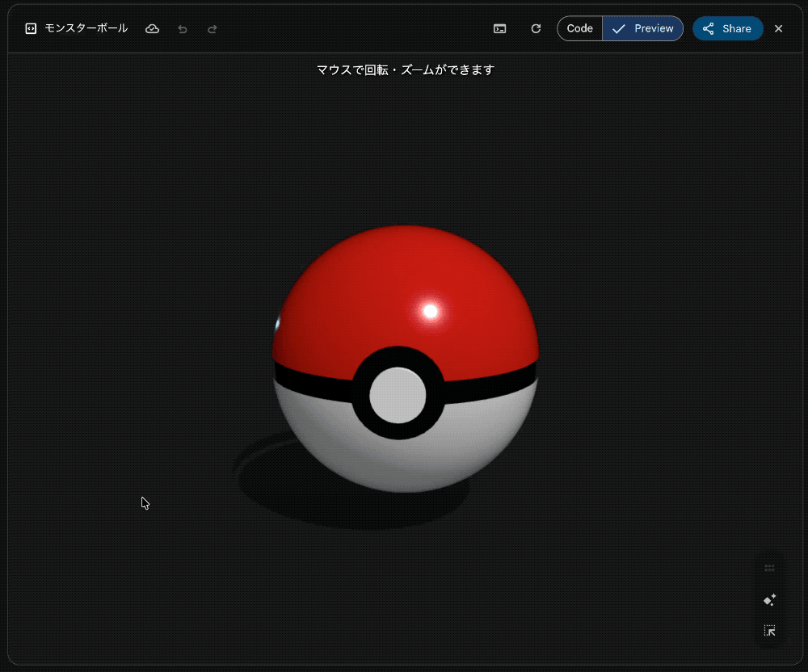Click the Poké Ball's white center button
Image resolution: width=808 pixels, height=672 pixels.
(x=398, y=395)
